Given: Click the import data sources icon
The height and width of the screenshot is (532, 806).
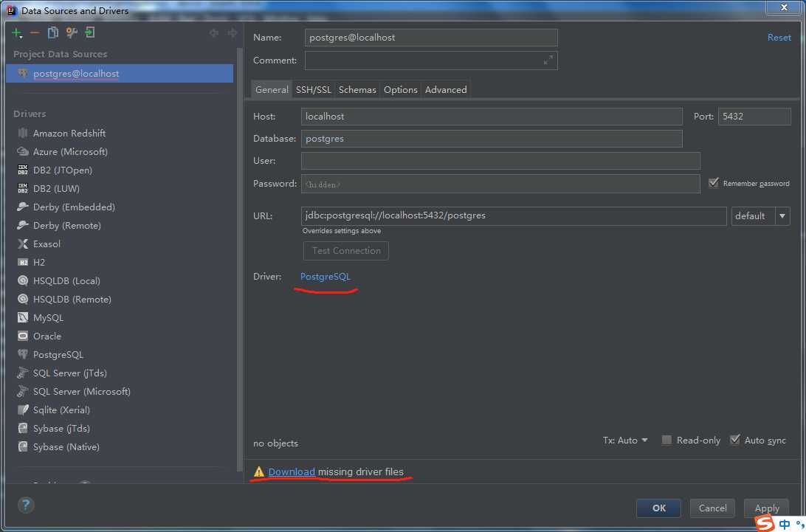Looking at the screenshot, I should (90, 33).
